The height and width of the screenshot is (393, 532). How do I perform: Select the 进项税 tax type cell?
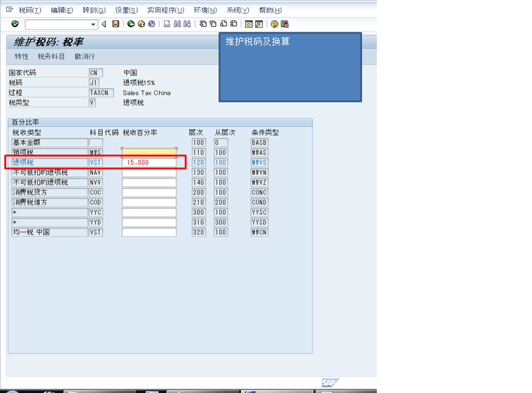click(49, 162)
